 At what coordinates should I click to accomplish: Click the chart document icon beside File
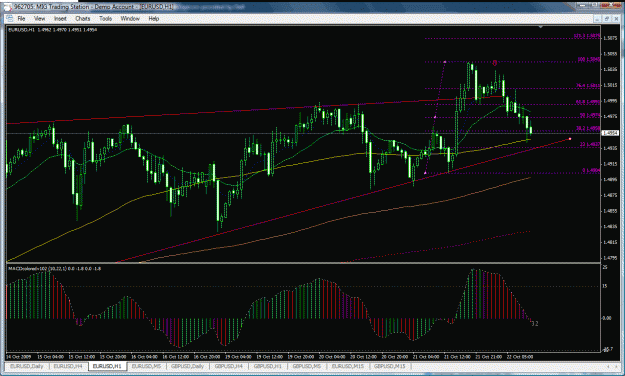(10, 18)
